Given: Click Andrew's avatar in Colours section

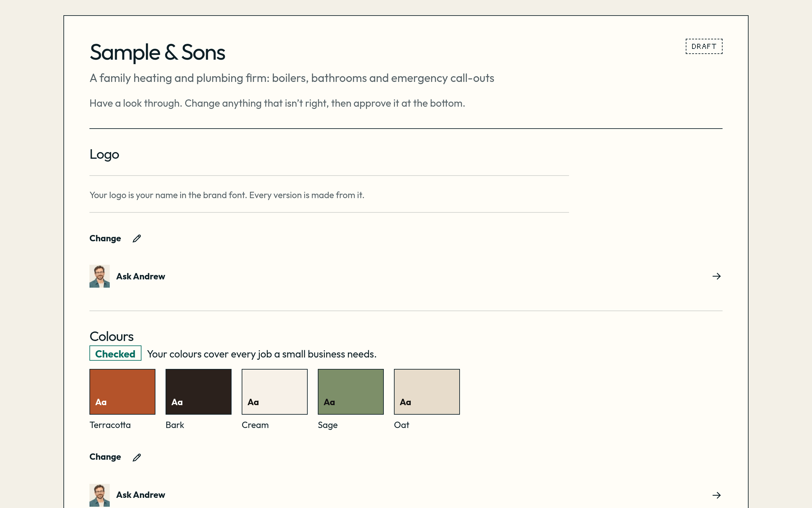Looking at the screenshot, I should pos(99,495).
